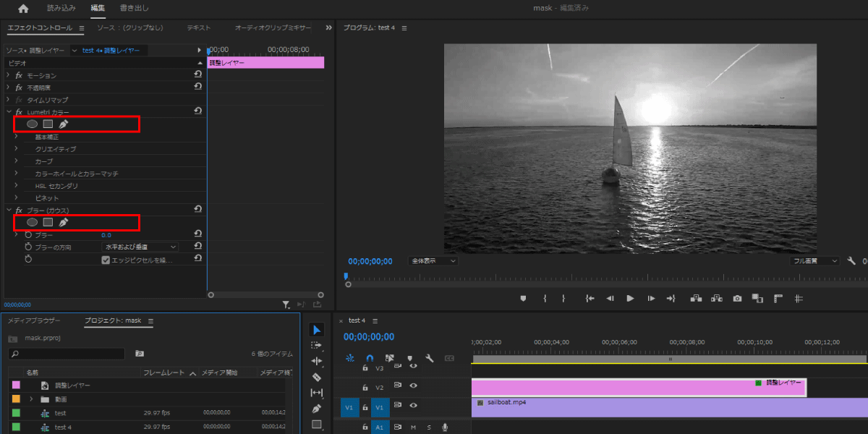868x434 pixels.
Task: Open the ソース: (クリップなし) tab
Action: coord(130,28)
